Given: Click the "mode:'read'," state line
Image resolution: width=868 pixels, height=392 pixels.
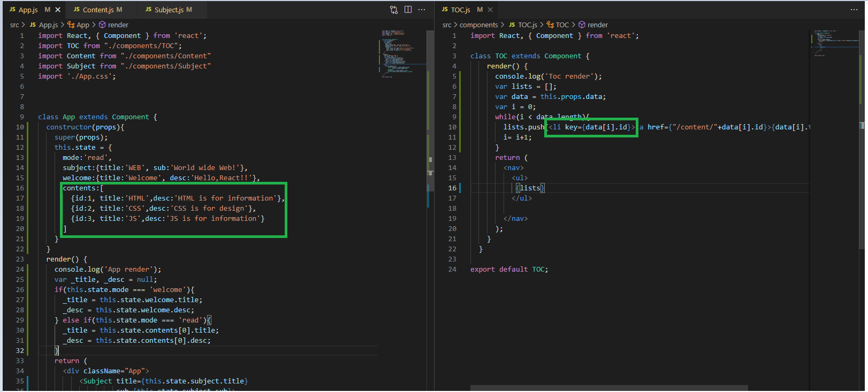Looking at the screenshot, I should [x=87, y=158].
